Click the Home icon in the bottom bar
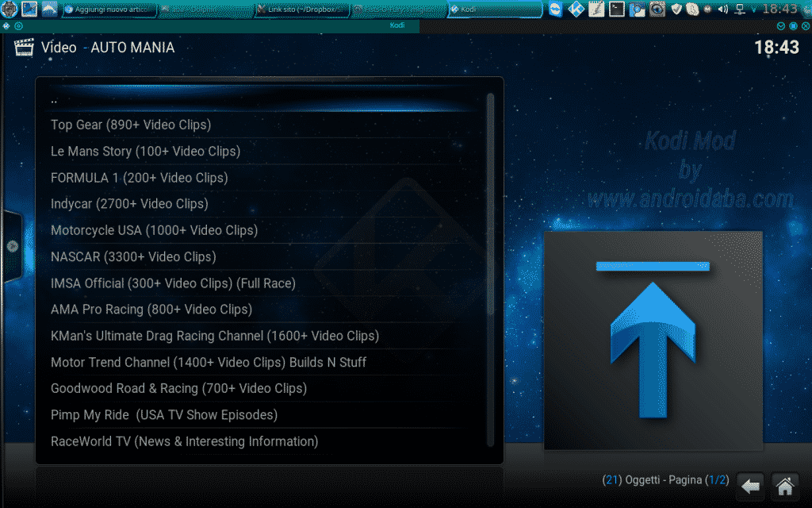Image resolution: width=812 pixels, height=508 pixels. click(785, 487)
